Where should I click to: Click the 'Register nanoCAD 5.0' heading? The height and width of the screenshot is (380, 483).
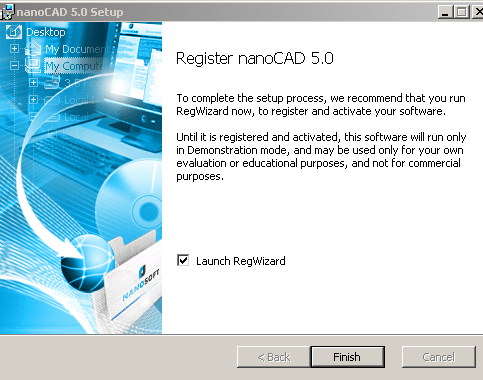pyautogui.click(x=255, y=59)
